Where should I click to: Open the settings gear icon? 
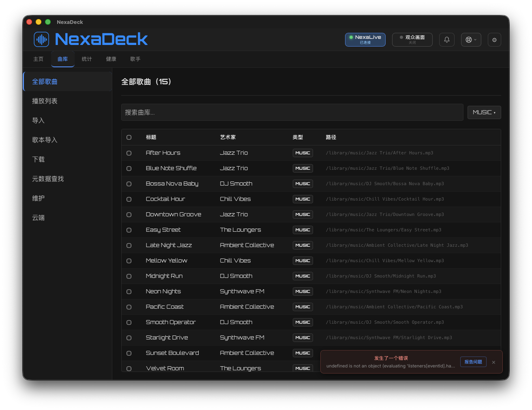point(494,40)
